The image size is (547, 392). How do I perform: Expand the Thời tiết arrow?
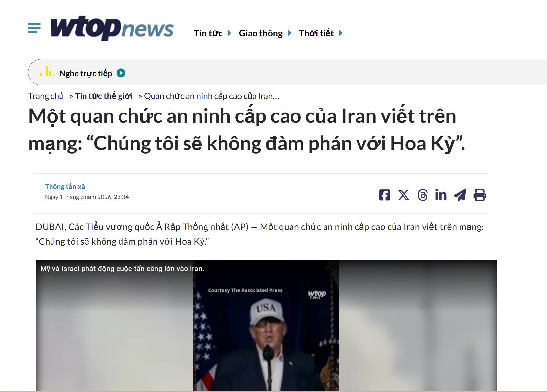[x=341, y=33]
